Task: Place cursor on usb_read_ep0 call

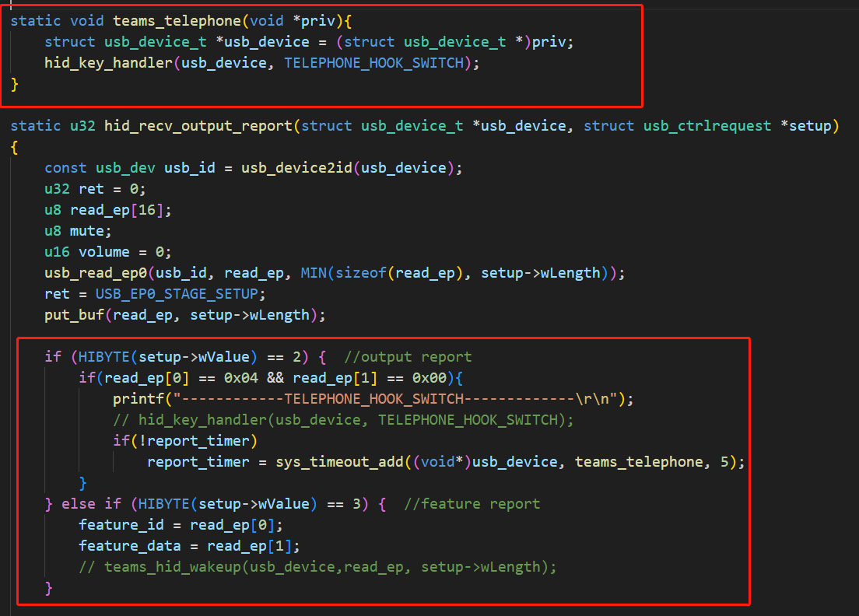Action: click(96, 273)
